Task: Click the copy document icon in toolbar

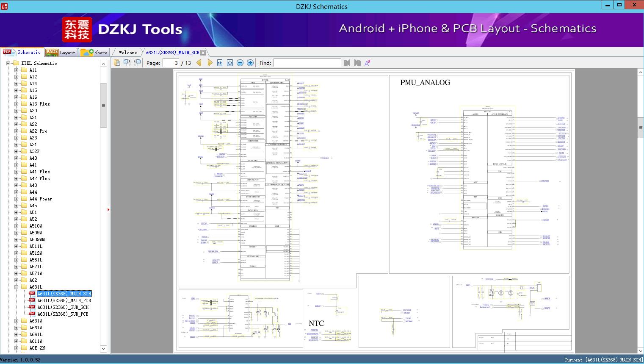Action: point(117,63)
